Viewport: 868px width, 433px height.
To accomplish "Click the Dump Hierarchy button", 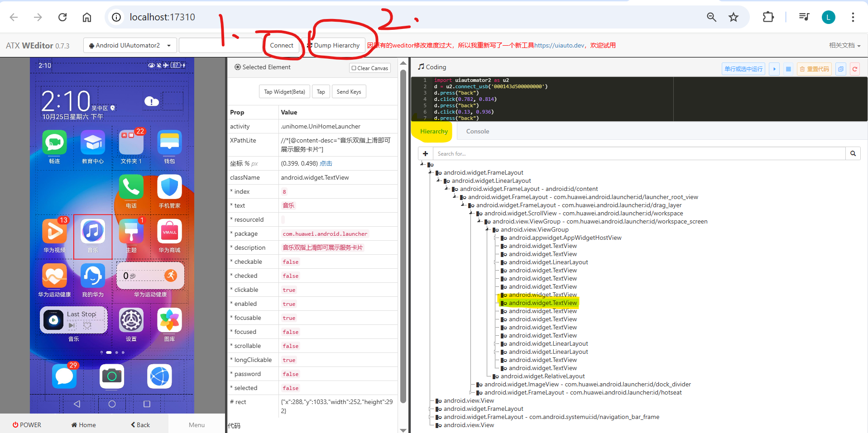I will click(x=335, y=45).
